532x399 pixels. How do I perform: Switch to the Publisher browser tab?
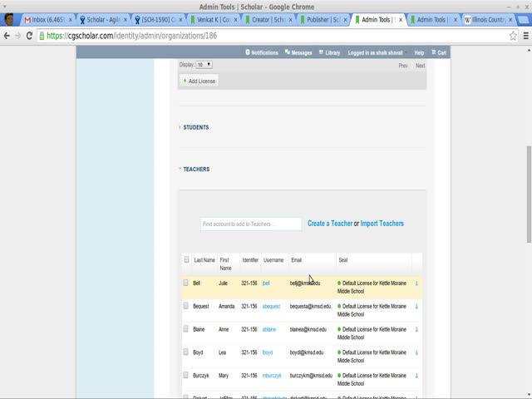(319, 19)
